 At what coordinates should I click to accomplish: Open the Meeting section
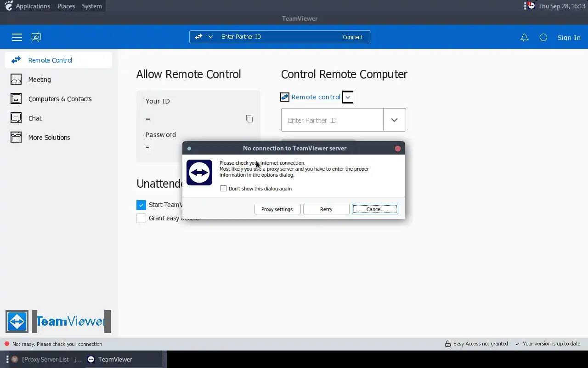(x=40, y=80)
